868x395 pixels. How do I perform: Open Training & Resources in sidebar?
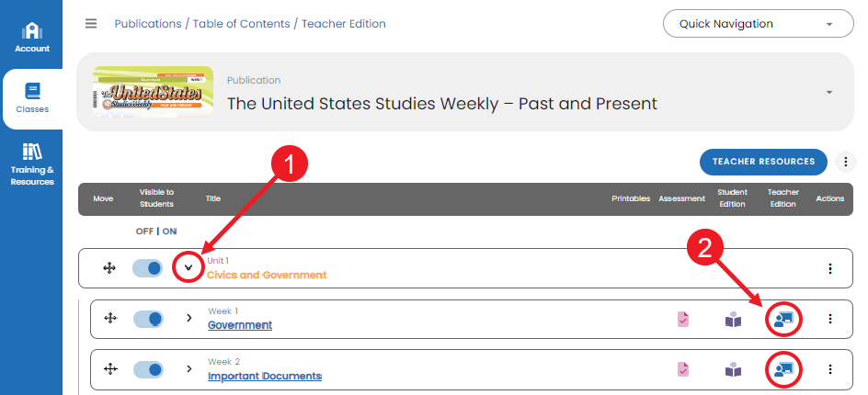click(x=32, y=164)
